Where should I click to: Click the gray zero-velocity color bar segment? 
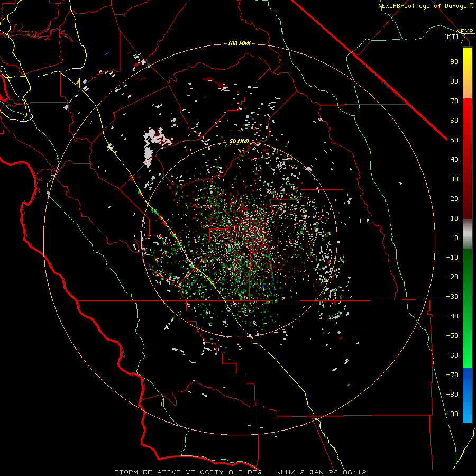coord(467,234)
